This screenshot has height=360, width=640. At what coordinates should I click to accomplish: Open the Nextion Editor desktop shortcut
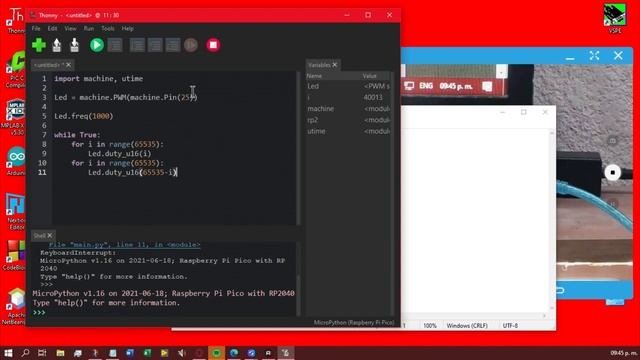16,211
